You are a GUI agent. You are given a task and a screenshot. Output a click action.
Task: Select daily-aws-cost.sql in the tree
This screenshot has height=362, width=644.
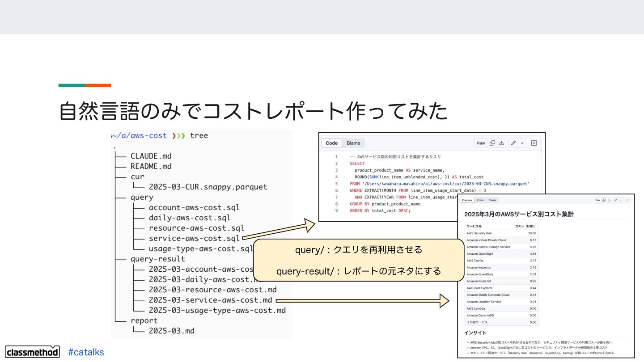click(190, 218)
